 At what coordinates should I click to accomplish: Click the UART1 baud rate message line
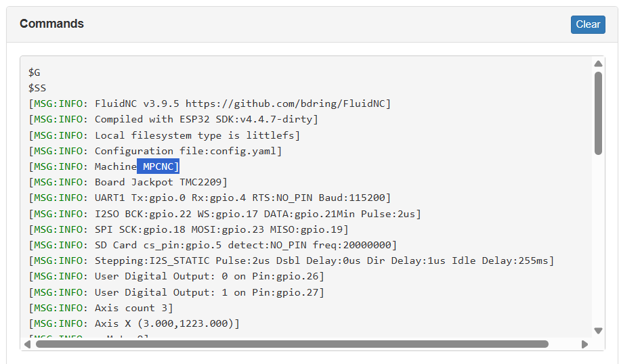209,198
